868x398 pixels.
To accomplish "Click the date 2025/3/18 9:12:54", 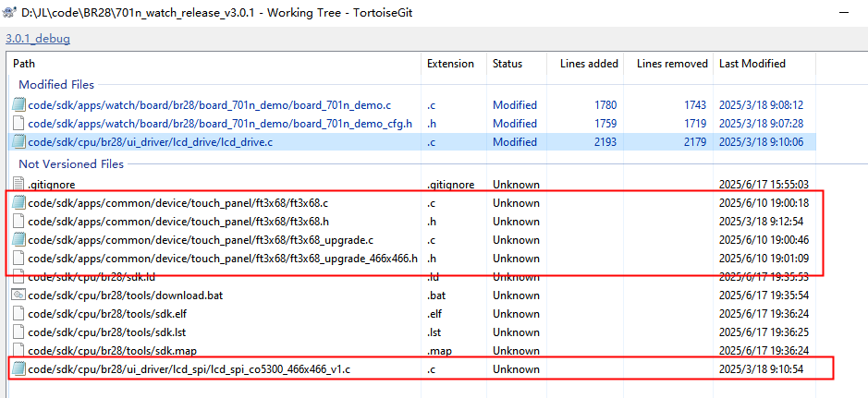I will point(761,221).
